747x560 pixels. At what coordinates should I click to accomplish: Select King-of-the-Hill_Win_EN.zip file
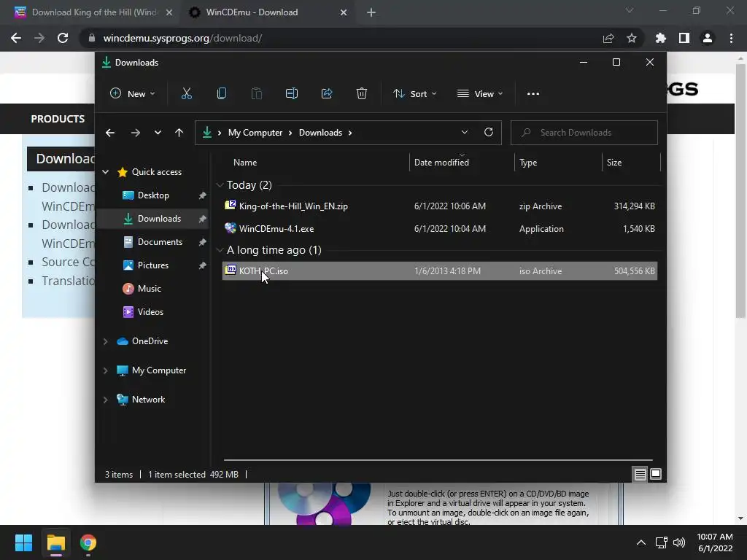(440, 206)
